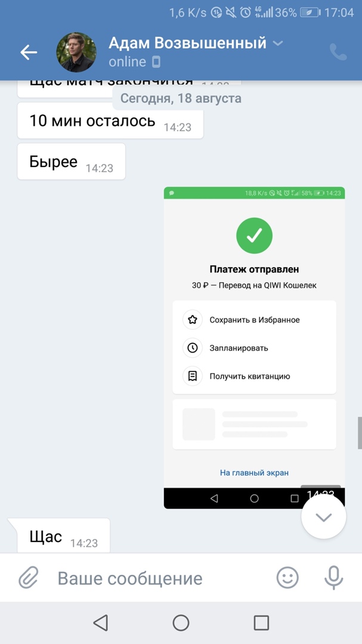Open Адам Возвышенный profile avatar
This screenshot has height=644, width=362.
click(x=76, y=52)
